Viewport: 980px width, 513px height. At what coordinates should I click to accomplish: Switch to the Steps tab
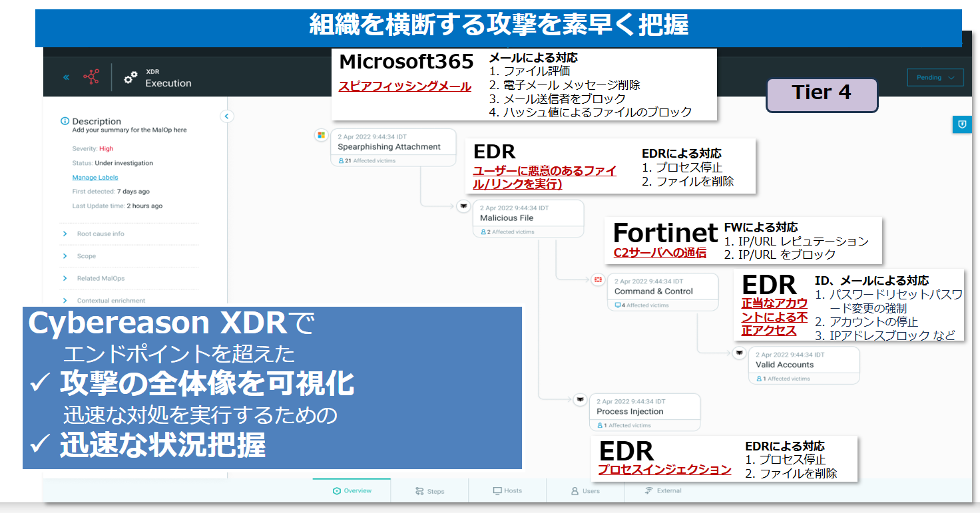tap(430, 491)
